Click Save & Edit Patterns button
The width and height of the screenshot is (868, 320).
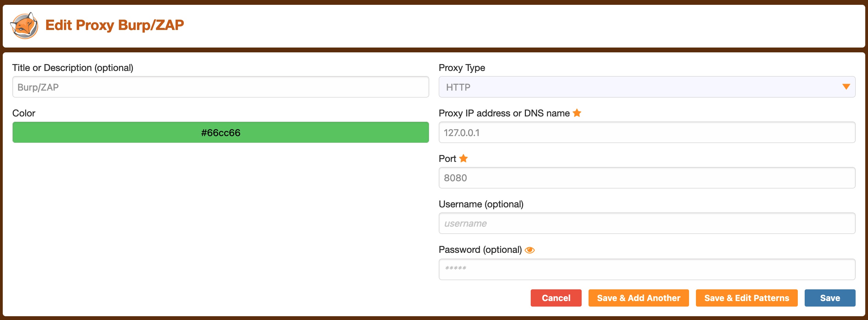pyautogui.click(x=747, y=298)
